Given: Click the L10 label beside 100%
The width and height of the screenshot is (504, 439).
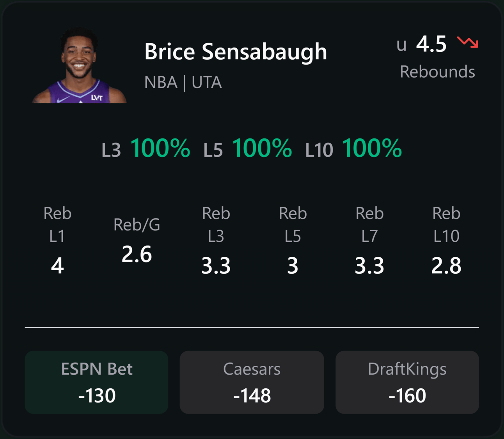Looking at the screenshot, I should (x=319, y=150).
